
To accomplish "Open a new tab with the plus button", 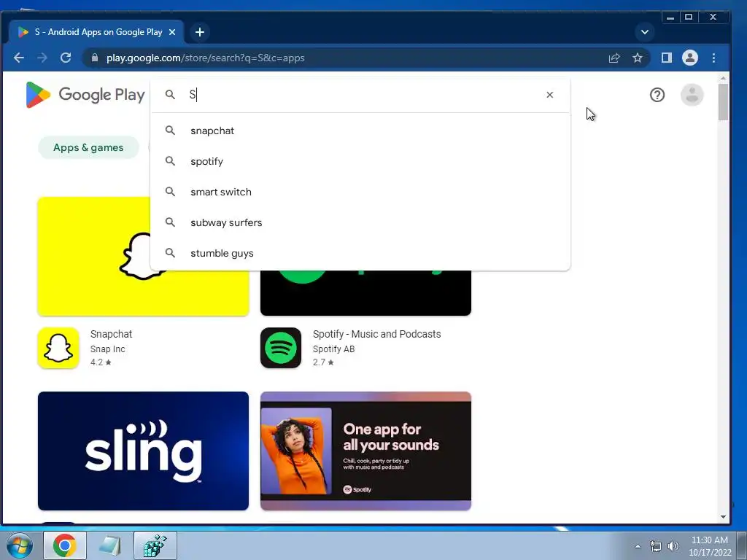I will pyautogui.click(x=200, y=32).
